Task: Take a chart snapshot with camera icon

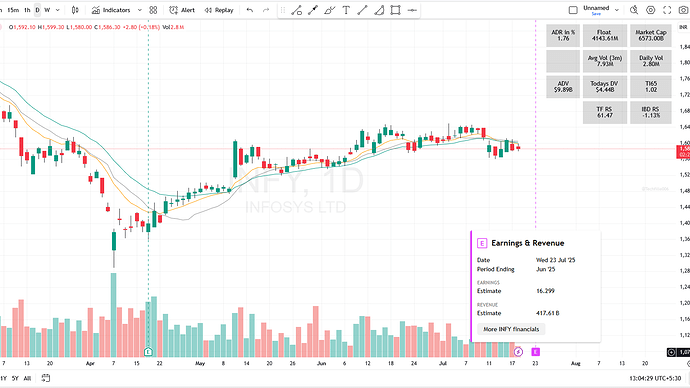Action: pos(684,10)
